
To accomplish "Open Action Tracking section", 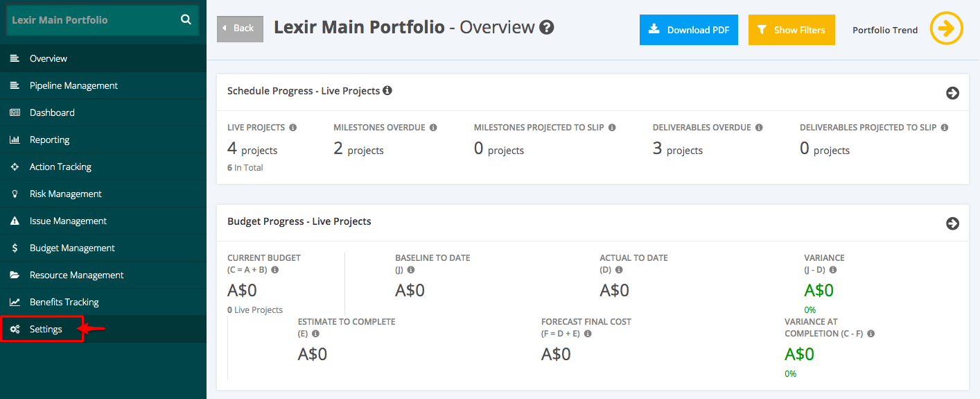I will pos(103,167).
